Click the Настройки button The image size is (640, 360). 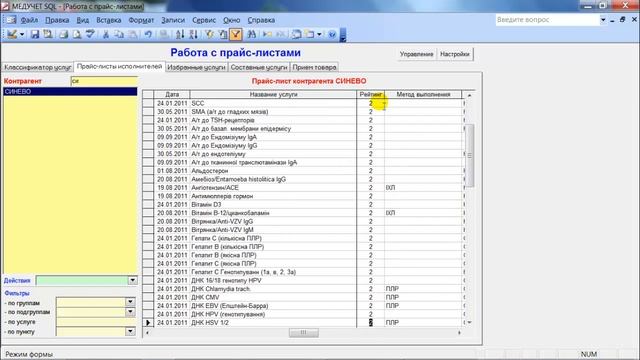tap(455, 54)
